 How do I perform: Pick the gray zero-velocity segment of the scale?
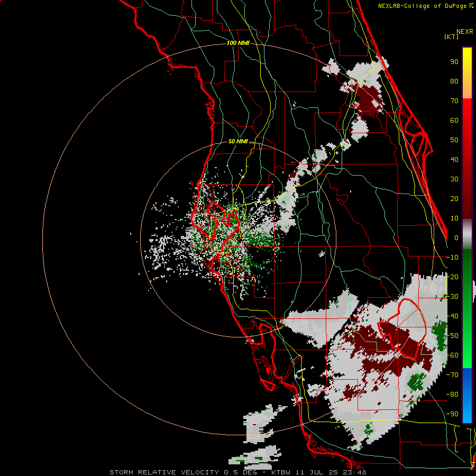(x=467, y=234)
